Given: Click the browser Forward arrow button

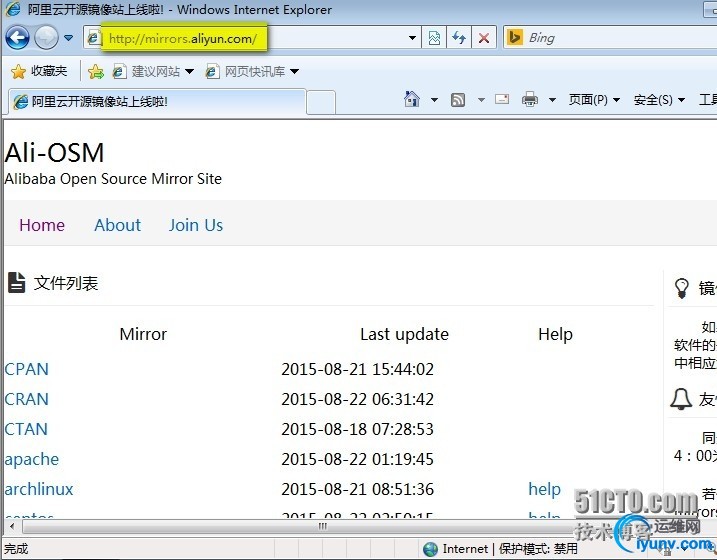Looking at the screenshot, I should 47,38.
